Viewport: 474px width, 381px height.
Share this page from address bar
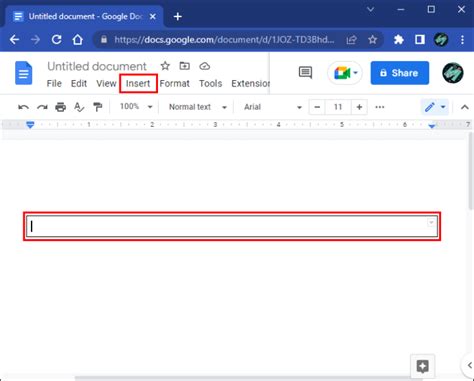[x=351, y=40]
